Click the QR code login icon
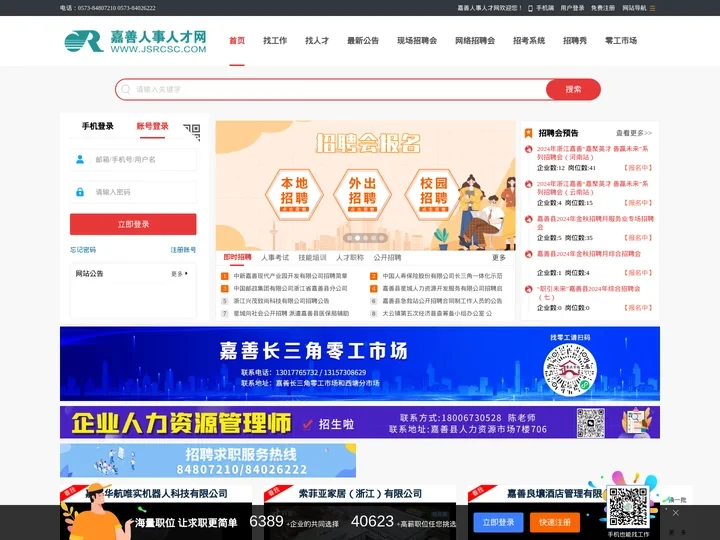720x540 pixels. coord(192,132)
